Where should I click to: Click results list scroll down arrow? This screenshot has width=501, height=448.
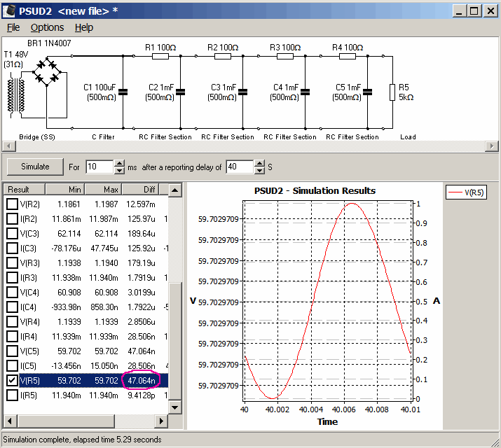click(174, 407)
